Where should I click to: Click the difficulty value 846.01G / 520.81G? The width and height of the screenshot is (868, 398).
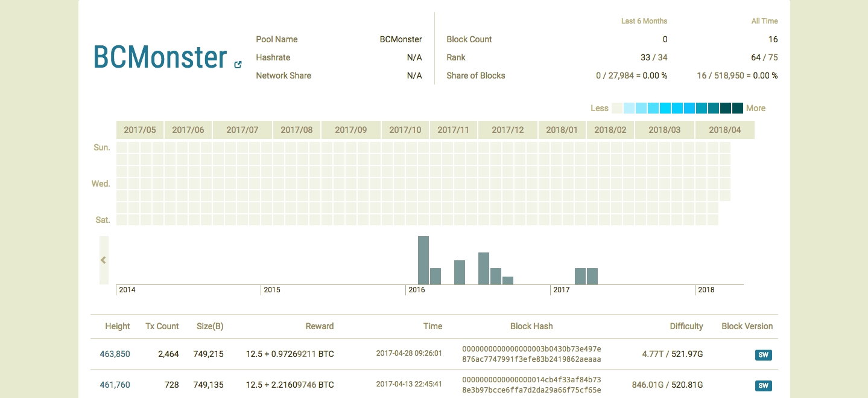(x=668, y=385)
